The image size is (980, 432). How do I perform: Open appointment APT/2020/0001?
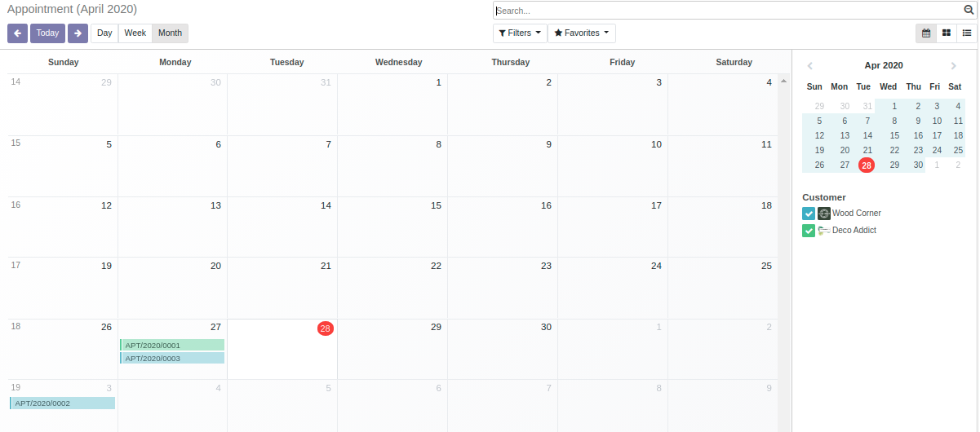click(172, 345)
